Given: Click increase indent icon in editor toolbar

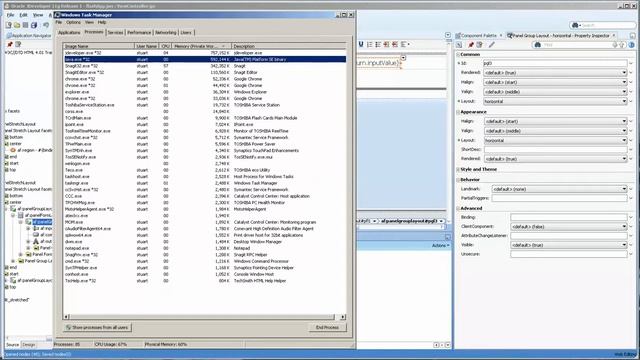Looking at the screenshot, I should (x=395, y=44).
